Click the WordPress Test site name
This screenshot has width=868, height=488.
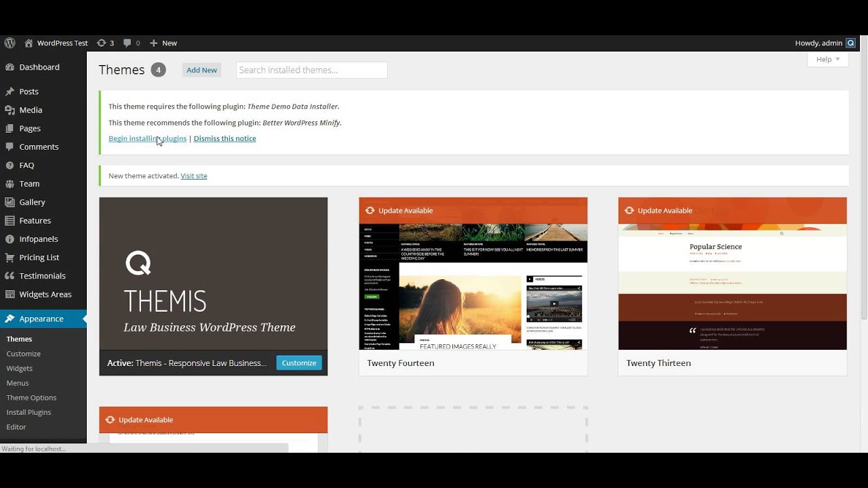[x=62, y=43]
